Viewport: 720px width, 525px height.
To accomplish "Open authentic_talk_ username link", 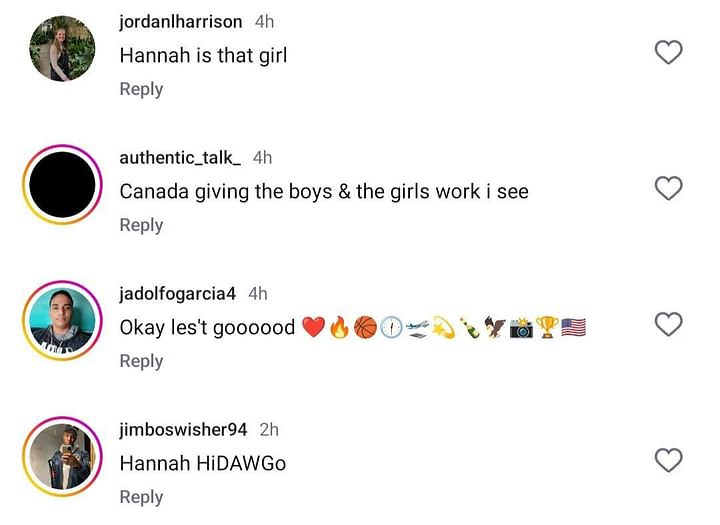I will 180,158.
